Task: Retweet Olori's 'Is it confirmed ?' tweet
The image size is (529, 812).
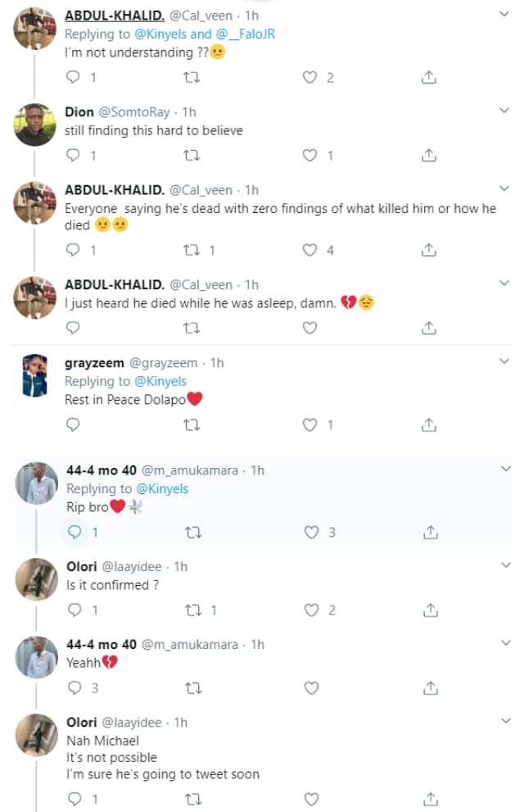Action: click(x=192, y=610)
